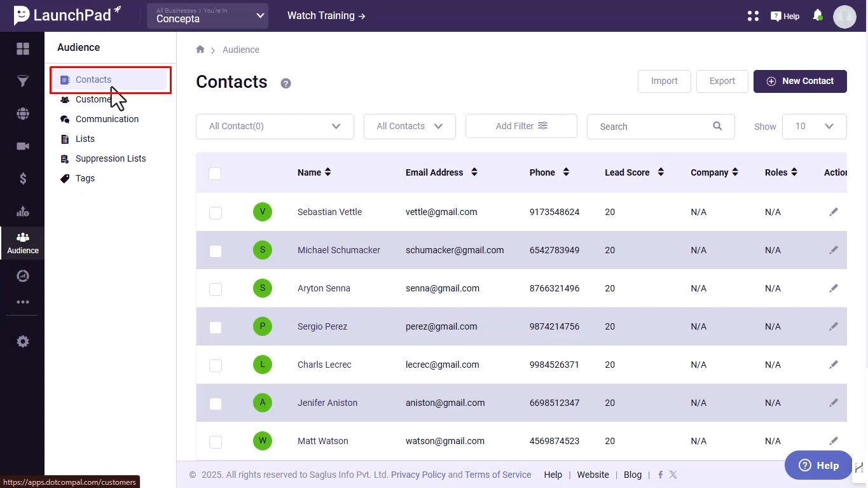This screenshot has height=488, width=868.
Task: Check the box for Jenifer Aniston
Action: coord(216,403)
